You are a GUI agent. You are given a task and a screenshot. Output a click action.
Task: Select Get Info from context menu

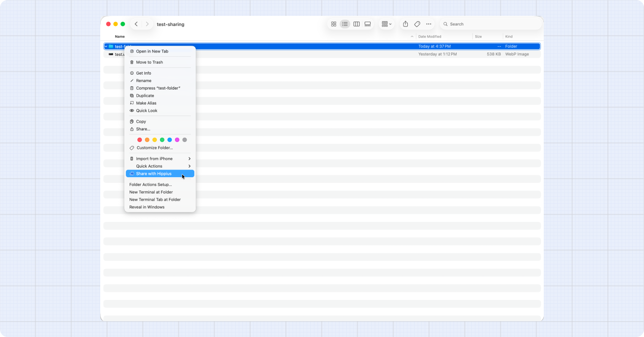(x=160, y=73)
